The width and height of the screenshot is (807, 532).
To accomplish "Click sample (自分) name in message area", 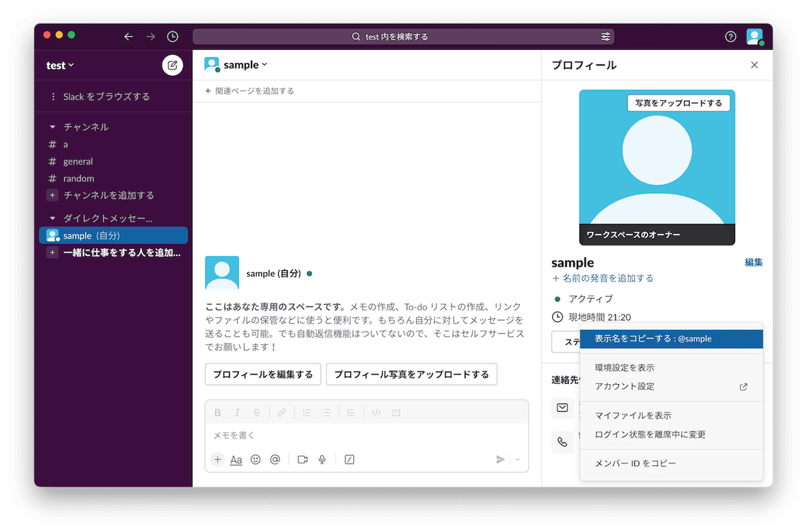I will click(273, 273).
